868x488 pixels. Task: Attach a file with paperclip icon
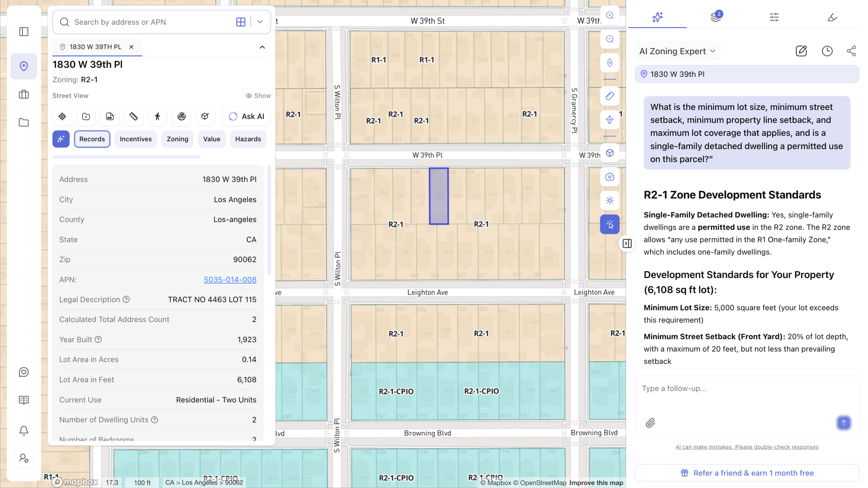[x=650, y=423]
